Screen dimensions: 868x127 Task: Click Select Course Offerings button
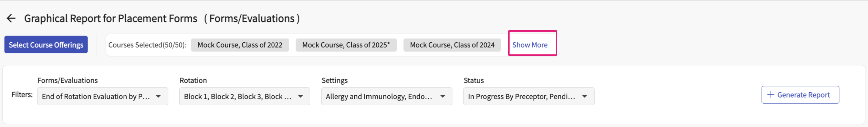pos(46,45)
